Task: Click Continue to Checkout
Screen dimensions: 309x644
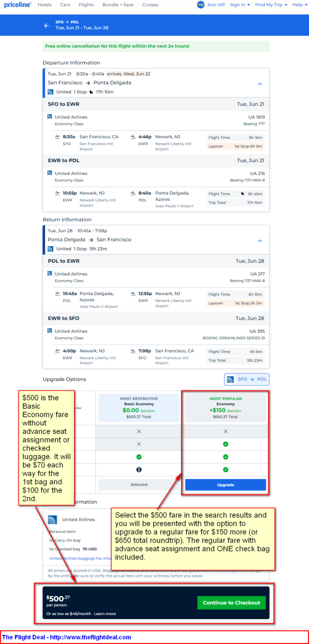Action: point(232,602)
